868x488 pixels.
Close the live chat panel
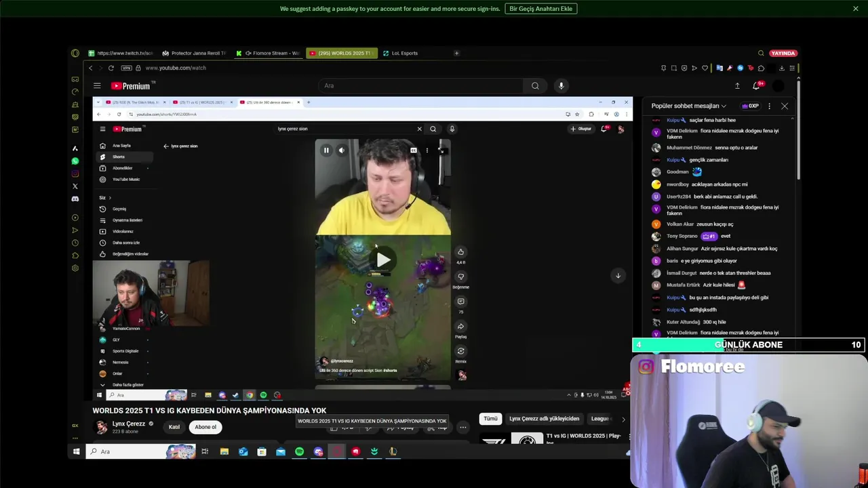click(x=785, y=106)
